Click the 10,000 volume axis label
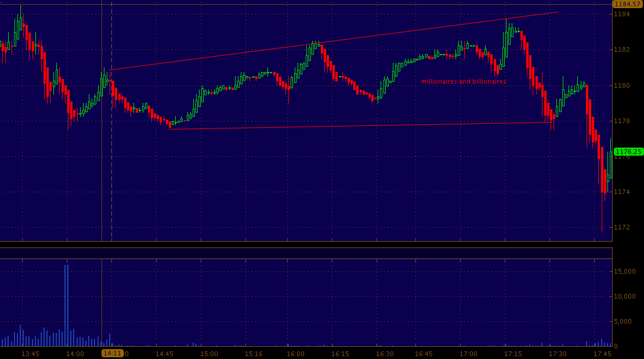 pyautogui.click(x=624, y=296)
